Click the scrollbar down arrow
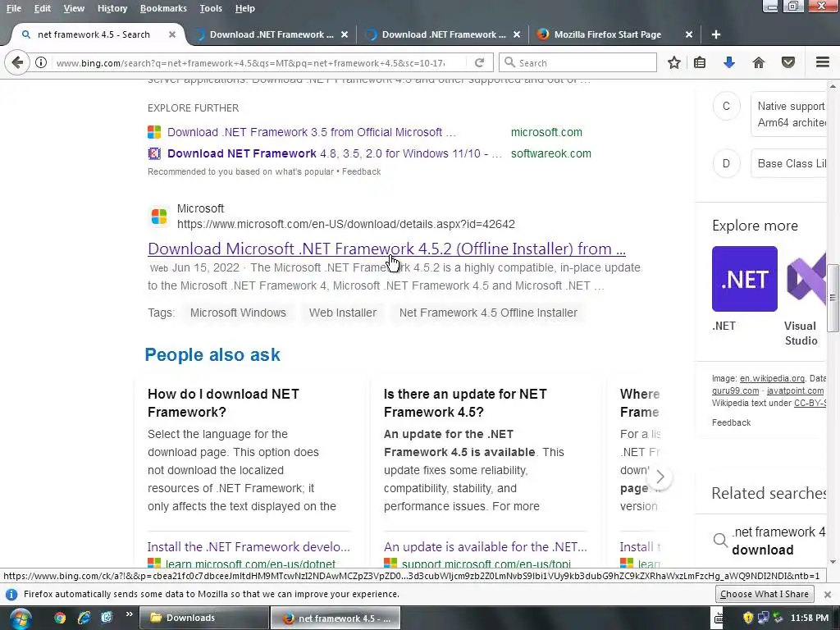Image resolution: width=840 pixels, height=630 pixels. 833,562
